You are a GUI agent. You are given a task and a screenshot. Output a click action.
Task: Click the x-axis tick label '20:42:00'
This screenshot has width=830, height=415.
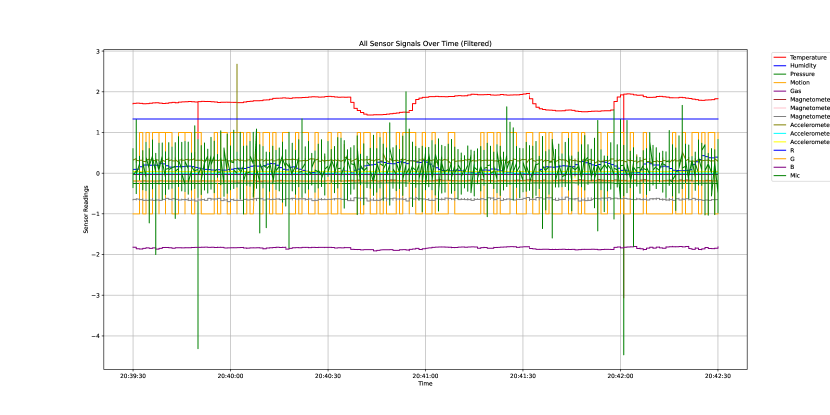click(x=620, y=376)
